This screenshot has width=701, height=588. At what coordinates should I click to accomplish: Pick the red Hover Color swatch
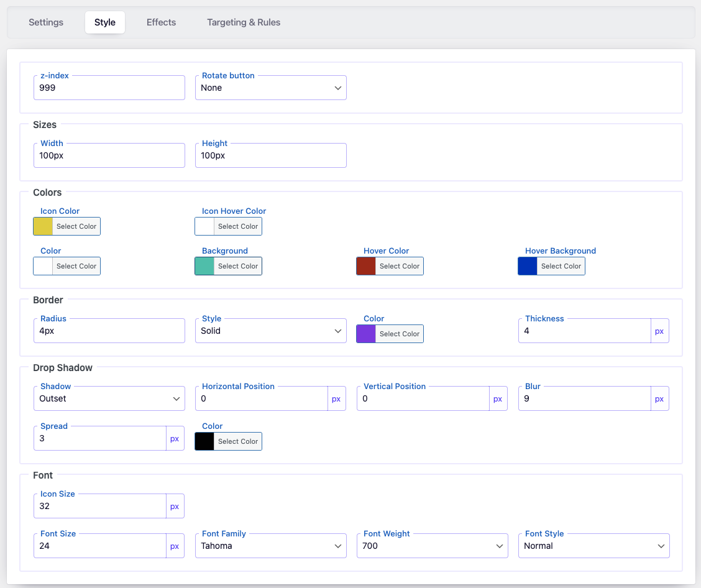click(366, 267)
